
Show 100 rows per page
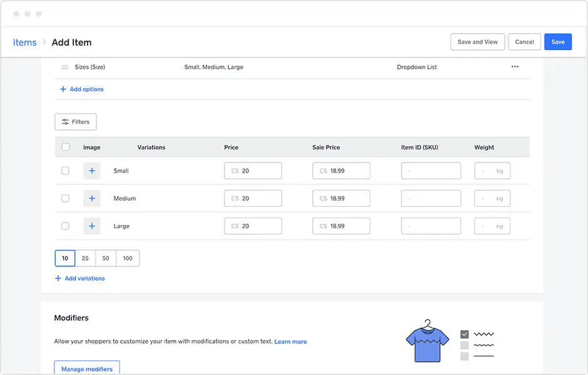point(128,257)
